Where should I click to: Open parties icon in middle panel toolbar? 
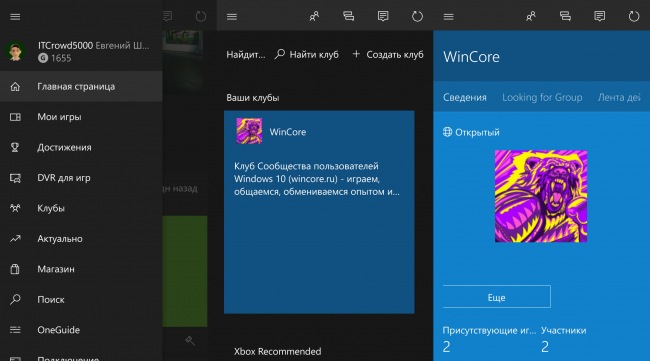349,16
